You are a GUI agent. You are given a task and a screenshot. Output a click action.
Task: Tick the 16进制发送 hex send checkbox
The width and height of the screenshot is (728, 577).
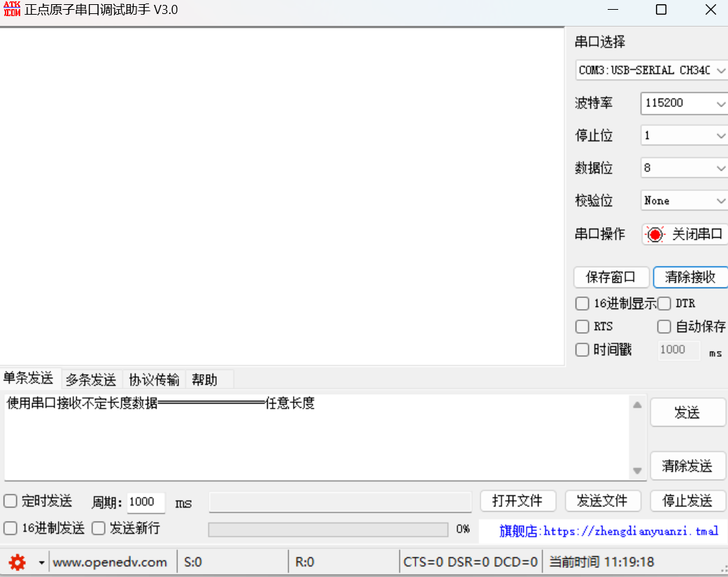[10, 528]
